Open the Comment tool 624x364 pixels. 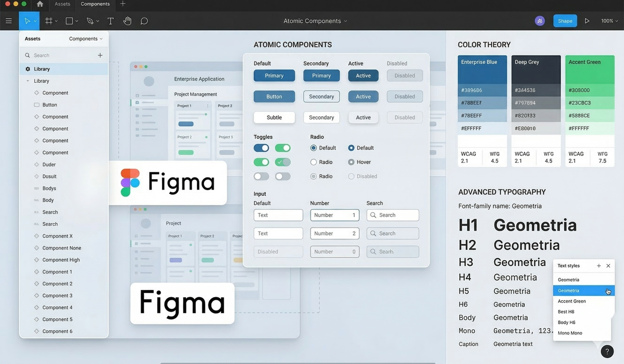pyautogui.click(x=144, y=21)
